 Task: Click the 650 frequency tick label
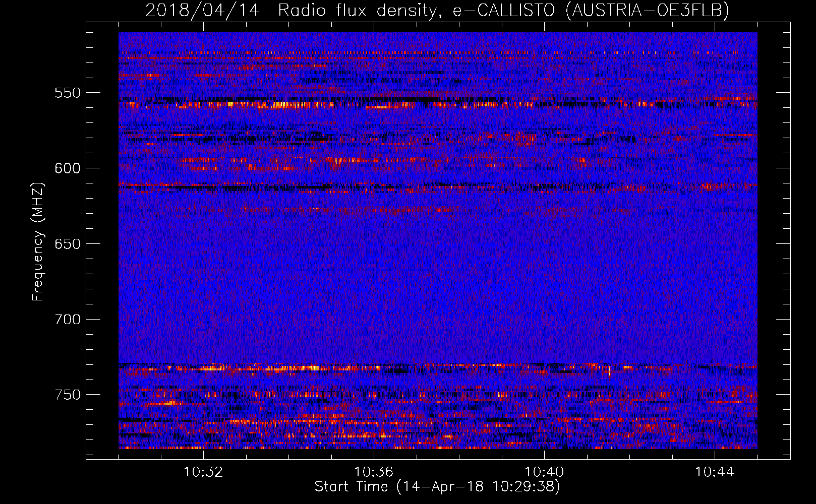(x=68, y=244)
